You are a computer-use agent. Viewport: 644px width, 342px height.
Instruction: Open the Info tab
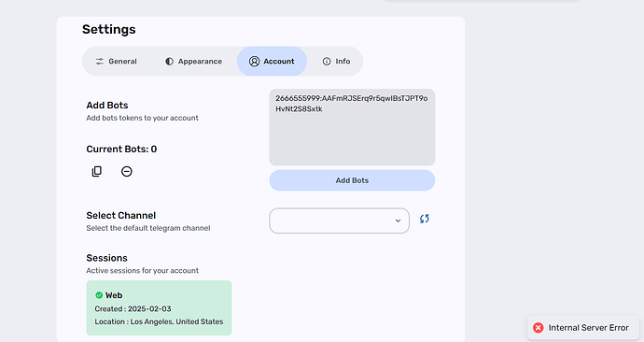(336, 62)
